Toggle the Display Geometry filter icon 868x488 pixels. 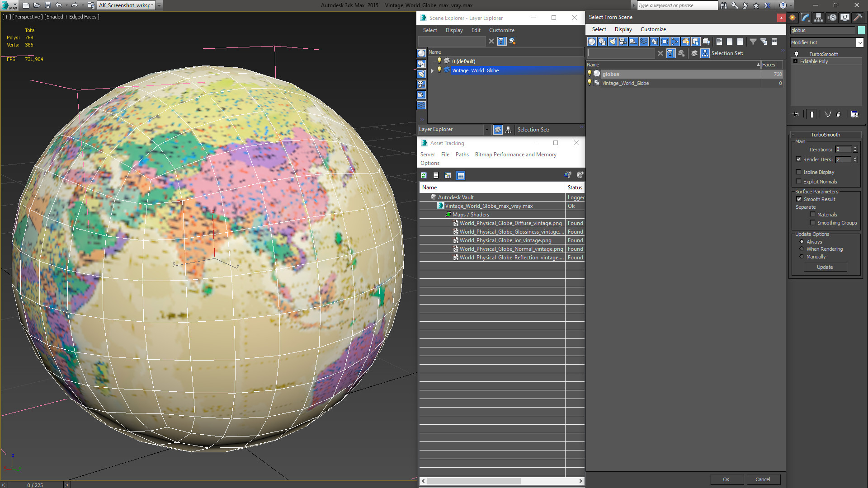(x=592, y=42)
